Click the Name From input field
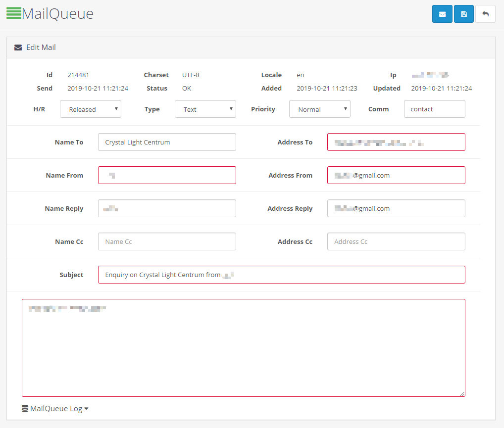Screen dimensions: 504x428 tap(167, 175)
